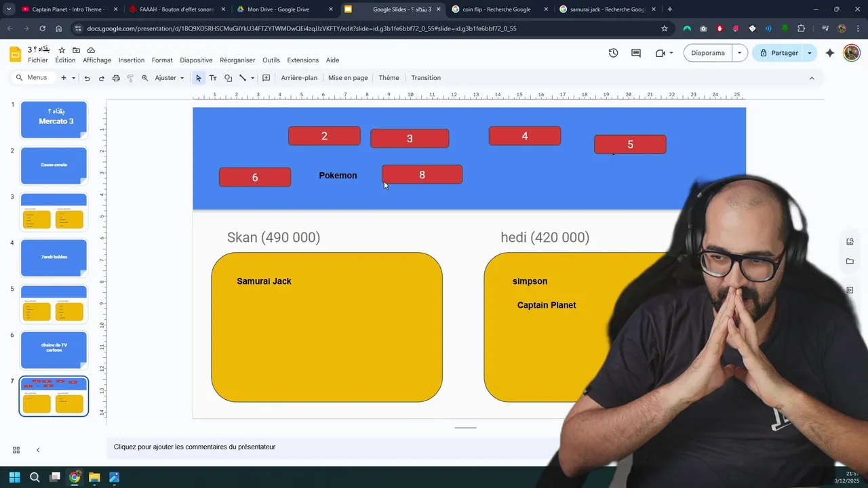Screen dimensions: 868x488
Task: Bookmark the page with the address bar star
Action: click(x=665, y=28)
